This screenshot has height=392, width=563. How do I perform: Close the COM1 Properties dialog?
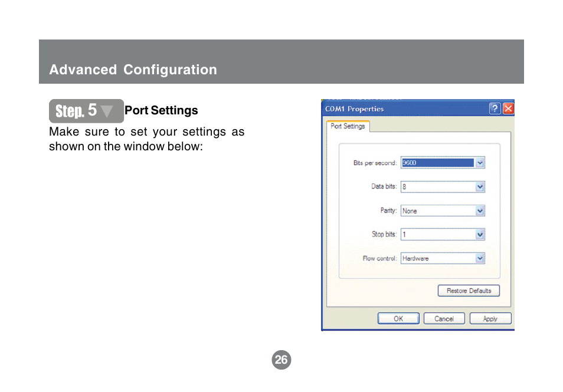pyautogui.click(x=508, y=108)
